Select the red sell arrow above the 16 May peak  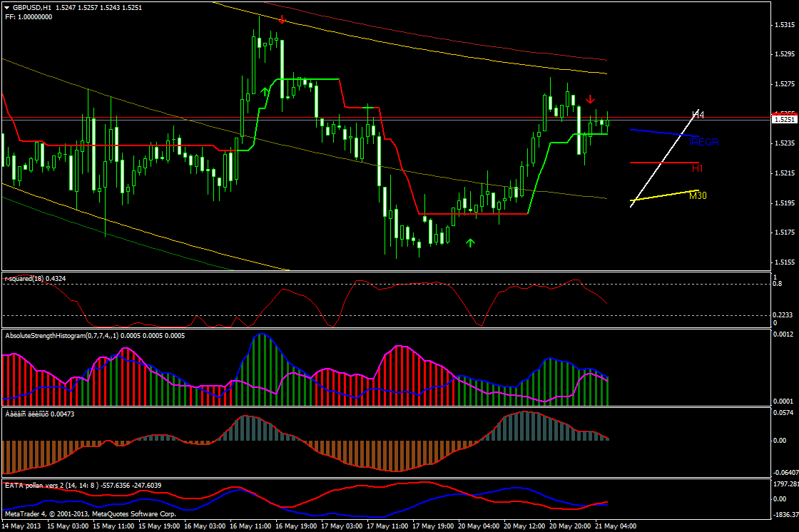click(x=282, y=19)
